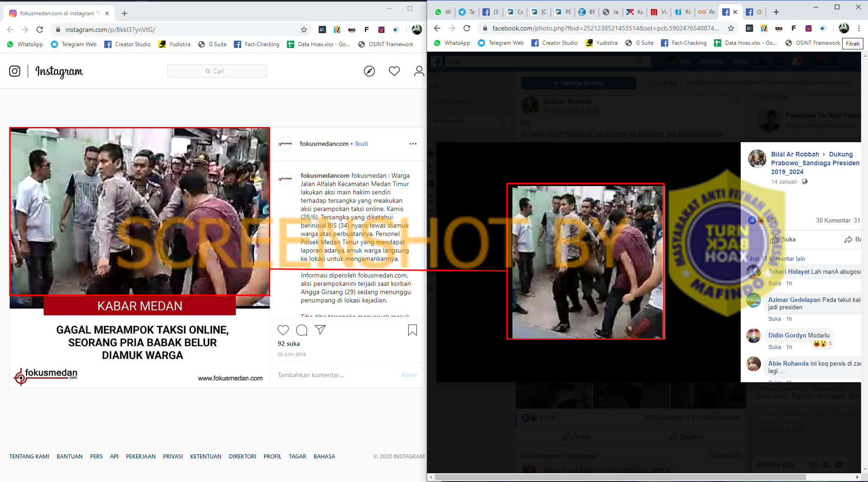Open Telegram Web bookmark in left window
Image resolution: width=868 pixels, height=482 pixels.
74,44
